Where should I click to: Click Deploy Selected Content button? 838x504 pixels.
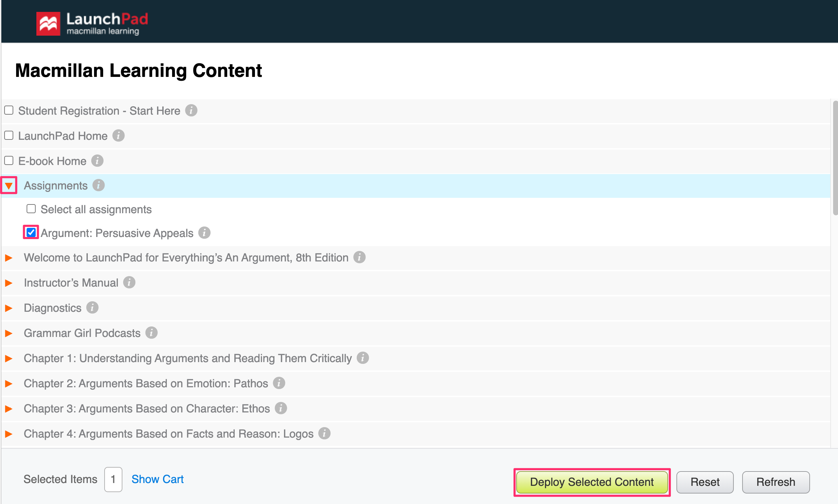coord(591,482)
